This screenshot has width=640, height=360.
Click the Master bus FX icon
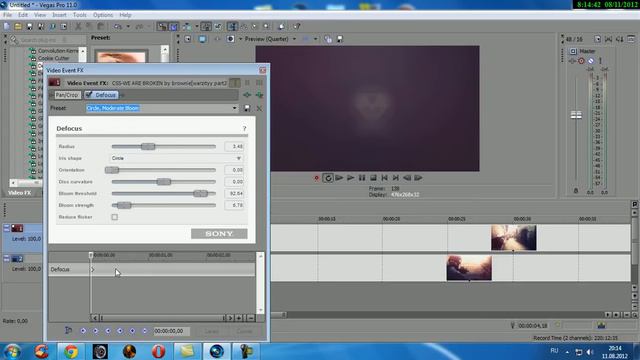tap(573, 61)
